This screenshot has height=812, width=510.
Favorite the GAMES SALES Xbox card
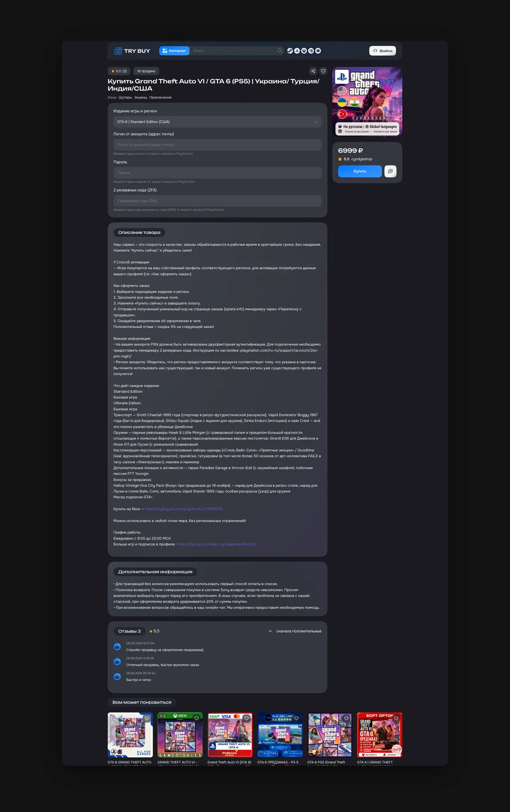pos(196,718)
